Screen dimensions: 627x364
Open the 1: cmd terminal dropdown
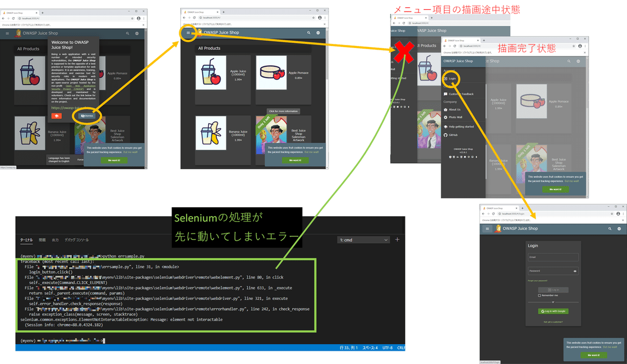click(364, 240)
